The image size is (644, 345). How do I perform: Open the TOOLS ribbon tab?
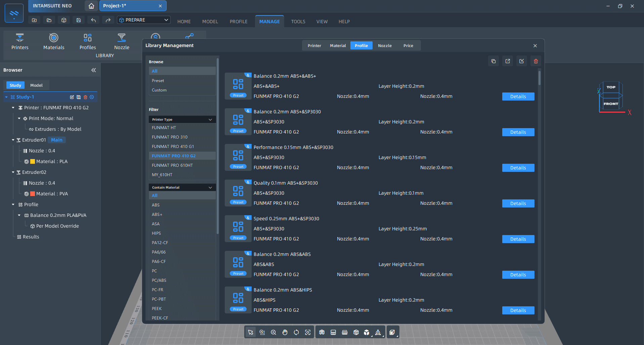298,22
